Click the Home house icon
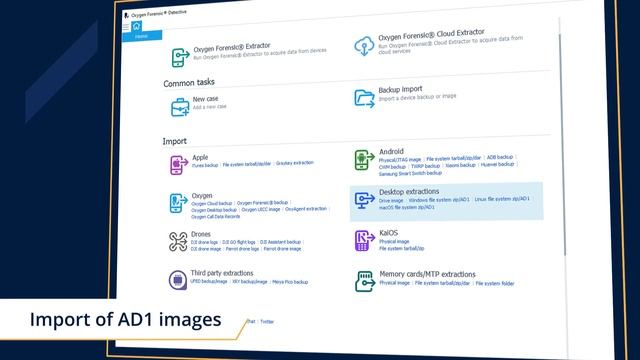640x360 pixels. point(136,27)
